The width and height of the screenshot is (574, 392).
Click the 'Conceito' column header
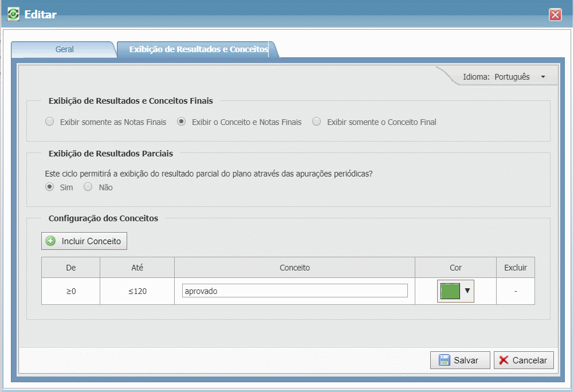coord(294,268)
